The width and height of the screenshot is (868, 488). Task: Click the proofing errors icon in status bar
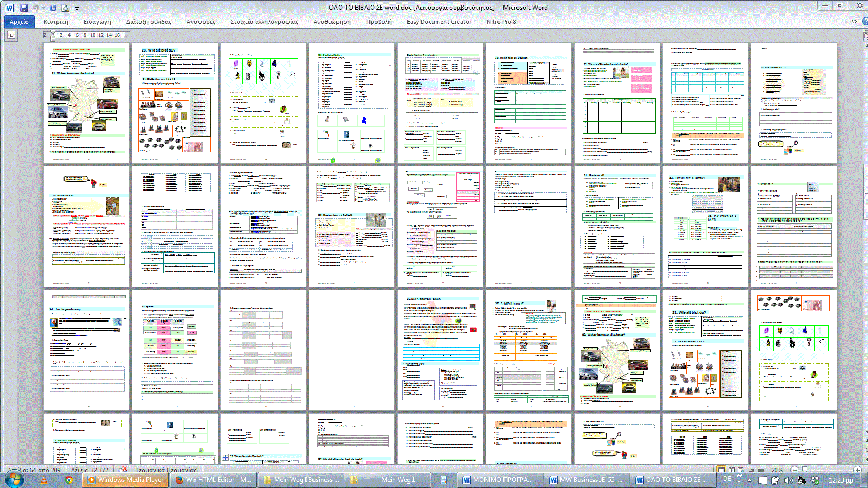(124, 470)
